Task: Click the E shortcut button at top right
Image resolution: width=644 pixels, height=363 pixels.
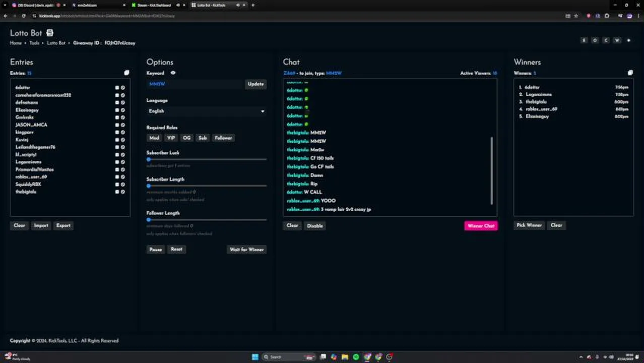Action: pyautogui.click(x=584, y=40)
